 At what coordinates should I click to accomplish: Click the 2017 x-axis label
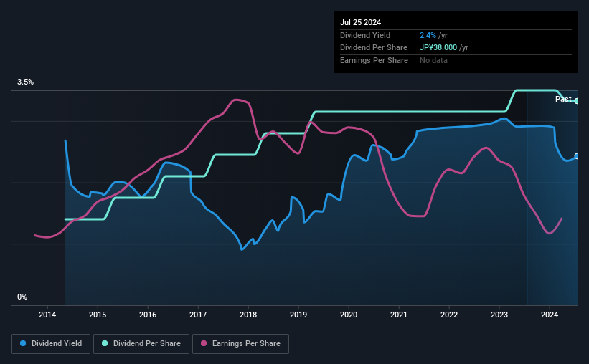coord(198,315)
